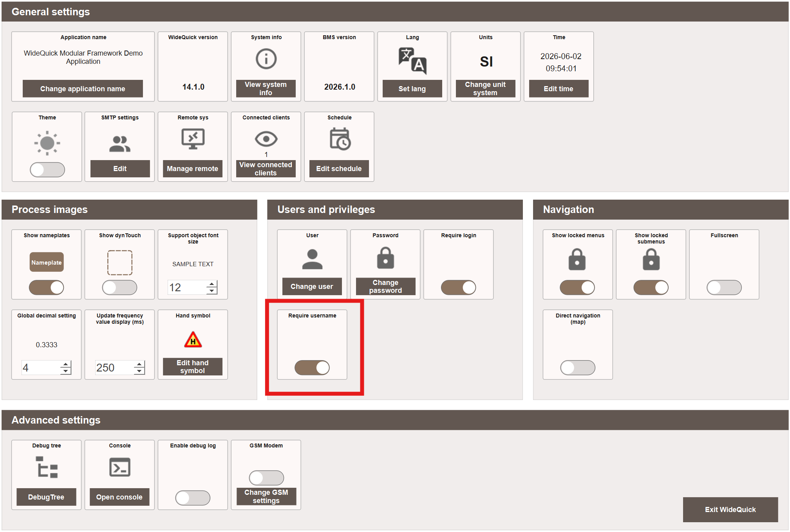This screenshot has width=790, height=532.
Task: Click the Connected clients eye icon
Action: click(x=266, y=139)
